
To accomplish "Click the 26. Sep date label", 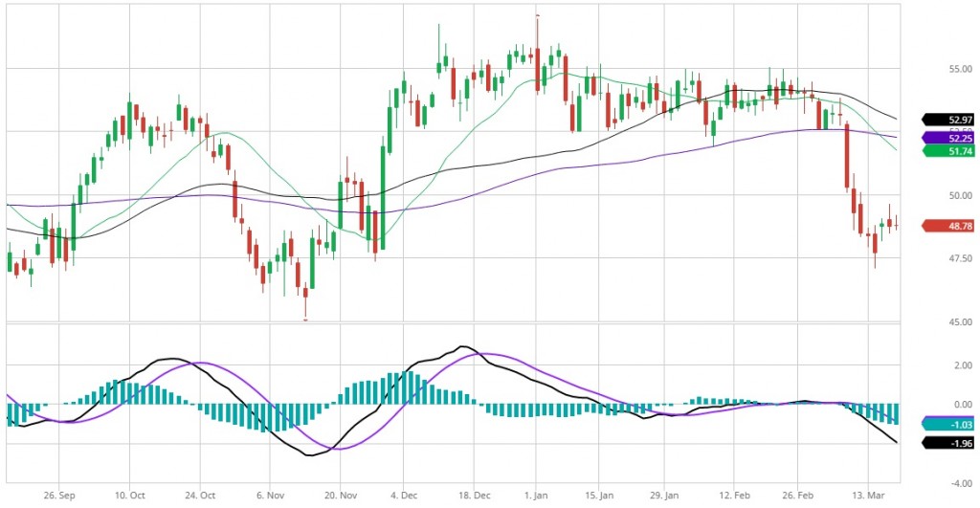I will tap(59, 495).
